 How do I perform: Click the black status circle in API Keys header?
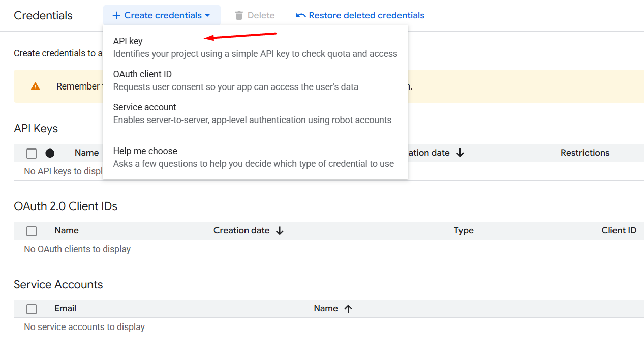[50, 153]
